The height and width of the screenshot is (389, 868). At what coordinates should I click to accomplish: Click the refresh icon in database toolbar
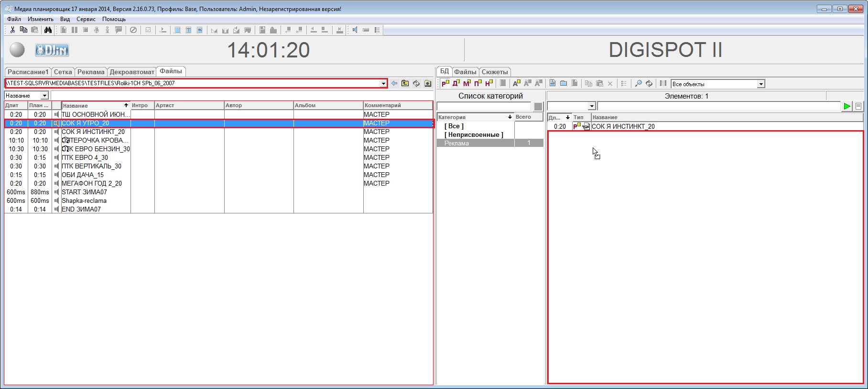click(649, 83)
